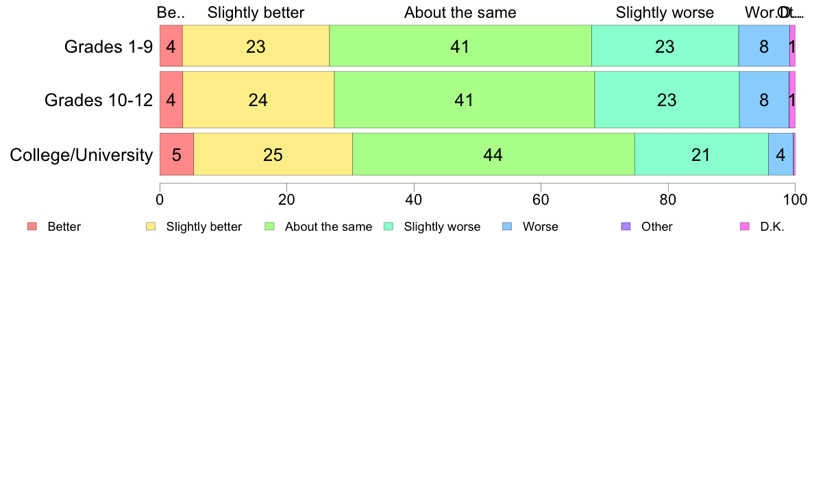Click the blue Worse legend swatch
This screenshot has height=504, width=814.
507,226
